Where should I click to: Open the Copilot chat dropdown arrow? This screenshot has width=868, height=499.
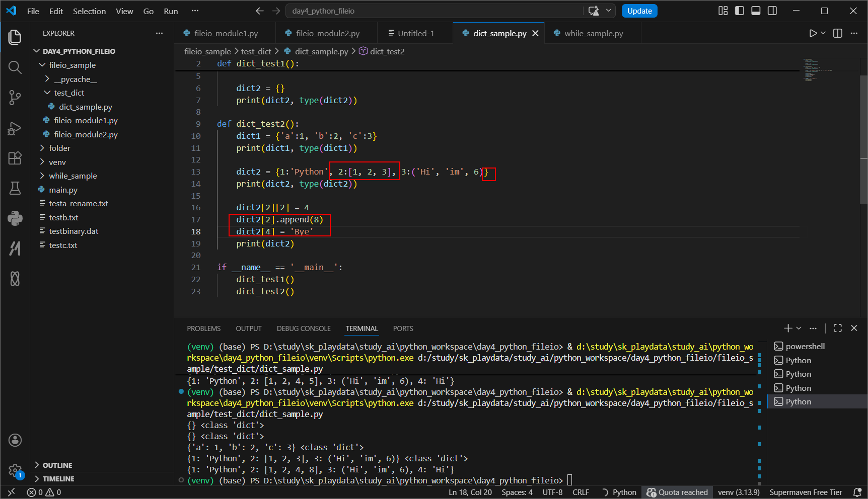coord(609,11)
